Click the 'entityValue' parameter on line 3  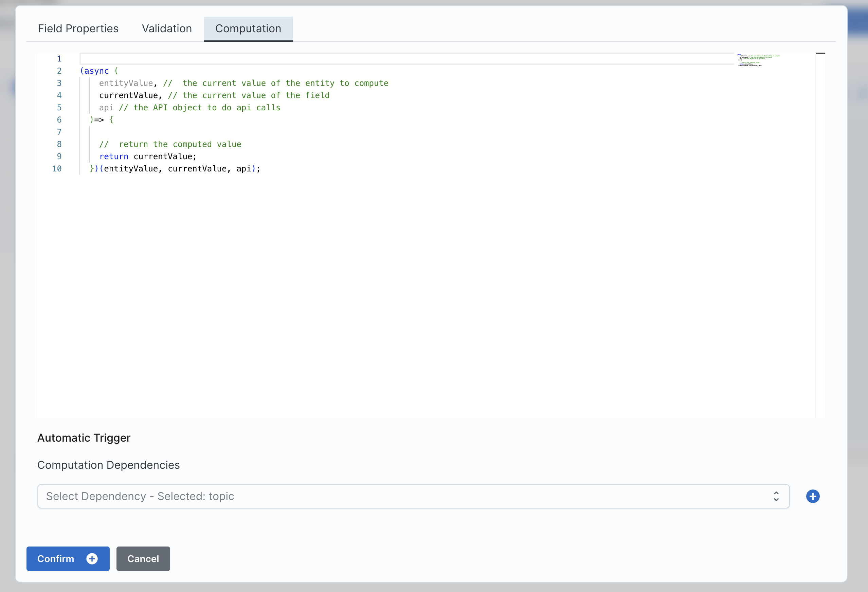126,83
